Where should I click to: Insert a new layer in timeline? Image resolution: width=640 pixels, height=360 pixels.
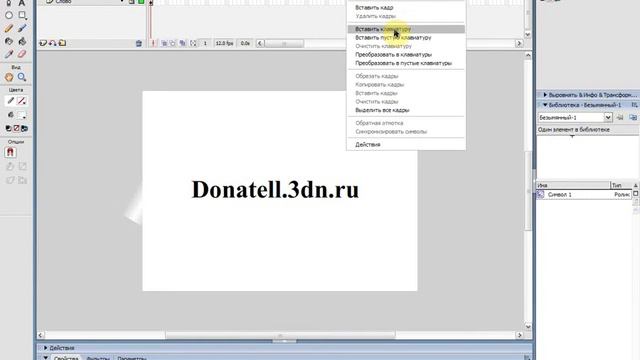pyautogui.click(x=43, y=43)
